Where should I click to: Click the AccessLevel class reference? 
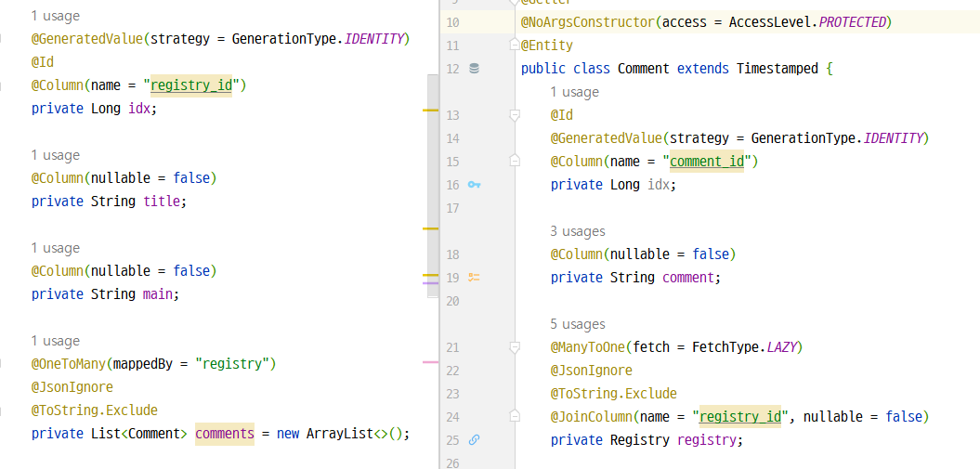point(769,22)
